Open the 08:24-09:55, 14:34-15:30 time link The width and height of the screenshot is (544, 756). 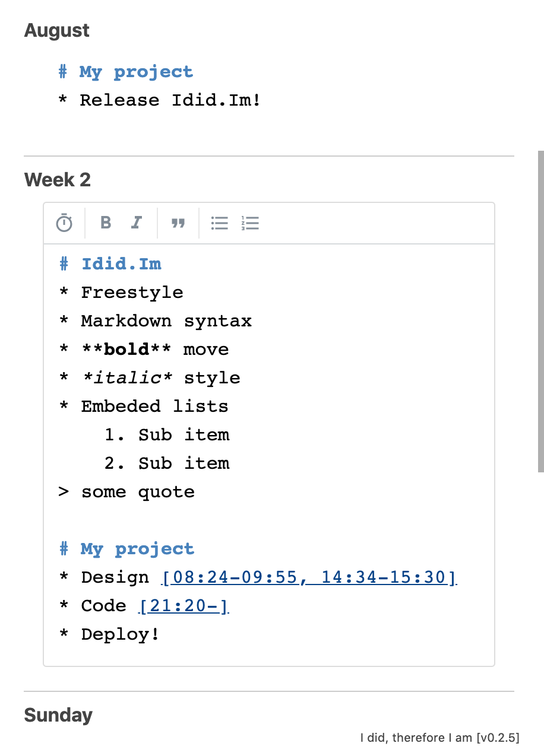point(309,577)
